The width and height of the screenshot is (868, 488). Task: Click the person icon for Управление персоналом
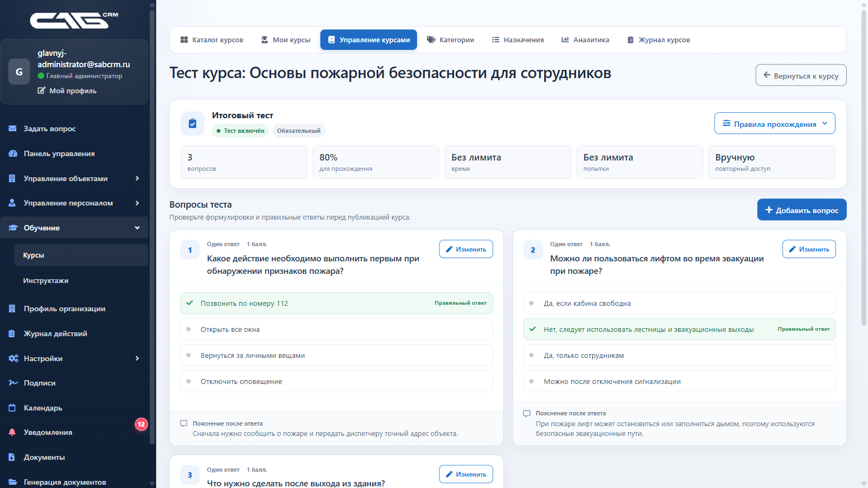coord(12,203)
